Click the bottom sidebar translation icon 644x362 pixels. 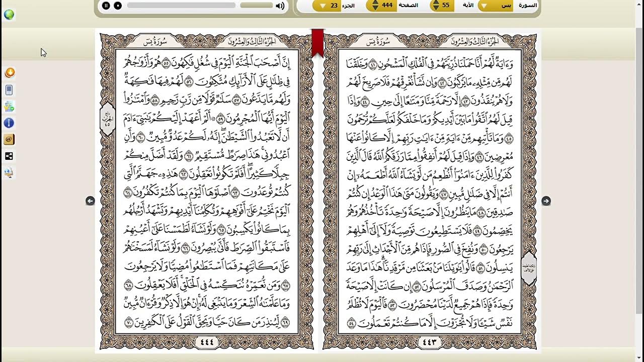click(x=9, y=172)
